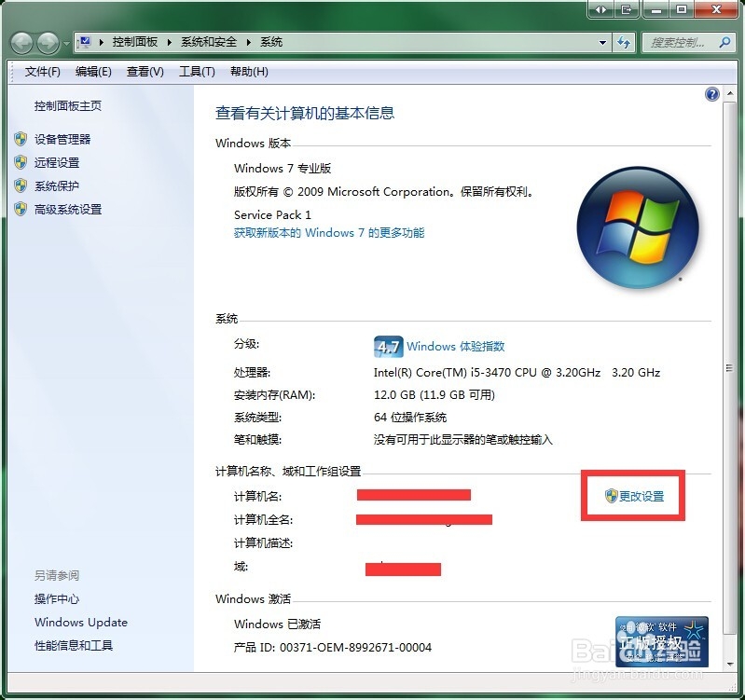Select the 没有可用于此显示器的笔或触控输入 text
The width and height of the screenshot is (745, 700).
tap(462, 440)
